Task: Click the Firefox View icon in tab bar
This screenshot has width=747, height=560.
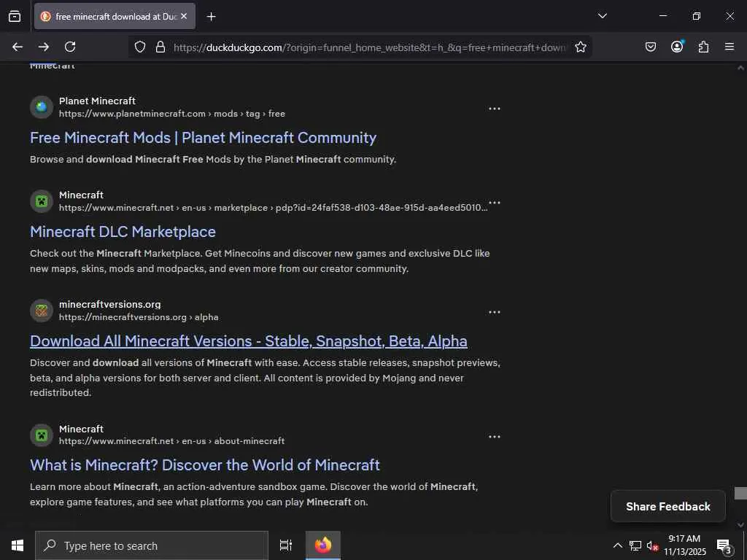Action: [15, 16]
